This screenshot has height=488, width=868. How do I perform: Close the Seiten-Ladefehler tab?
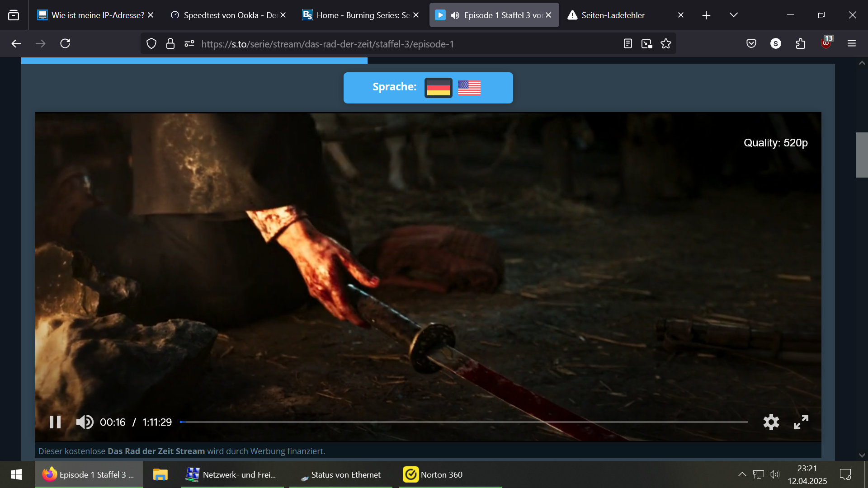pyautogui.click(x=681, y=15)
